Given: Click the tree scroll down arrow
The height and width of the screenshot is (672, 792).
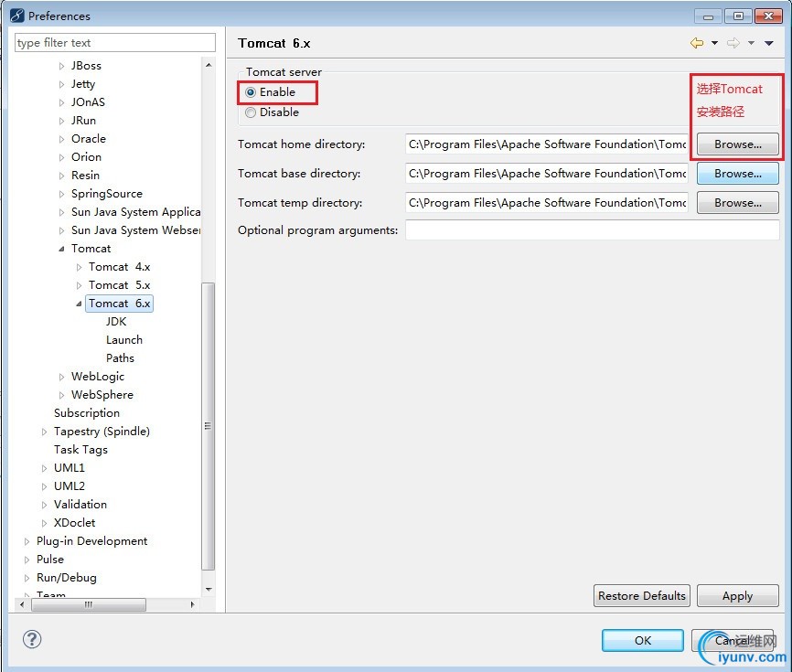Looking at the screenshot, I should [x=209, y=590].
